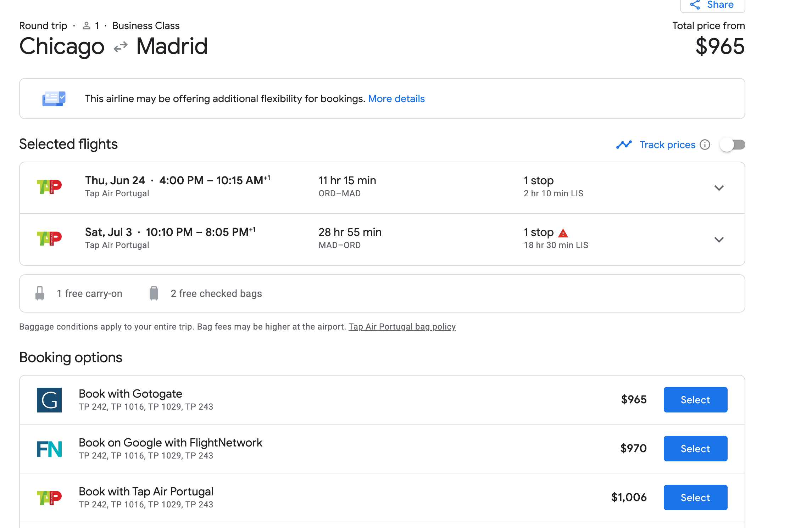Screen dimensions: 812x528
Task: Click the Share icon button
Action: click(x=695, y=5)
